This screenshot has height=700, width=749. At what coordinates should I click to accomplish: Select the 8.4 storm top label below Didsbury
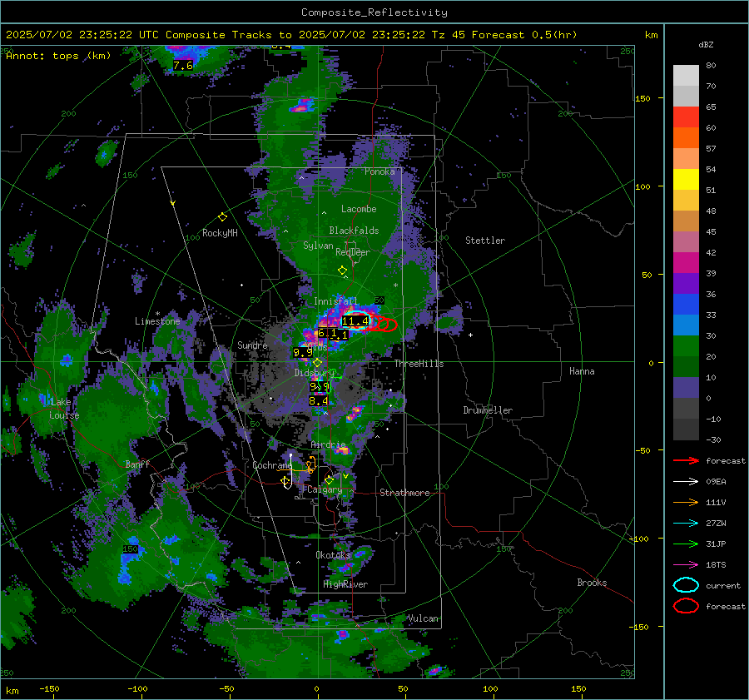(319, 401)
